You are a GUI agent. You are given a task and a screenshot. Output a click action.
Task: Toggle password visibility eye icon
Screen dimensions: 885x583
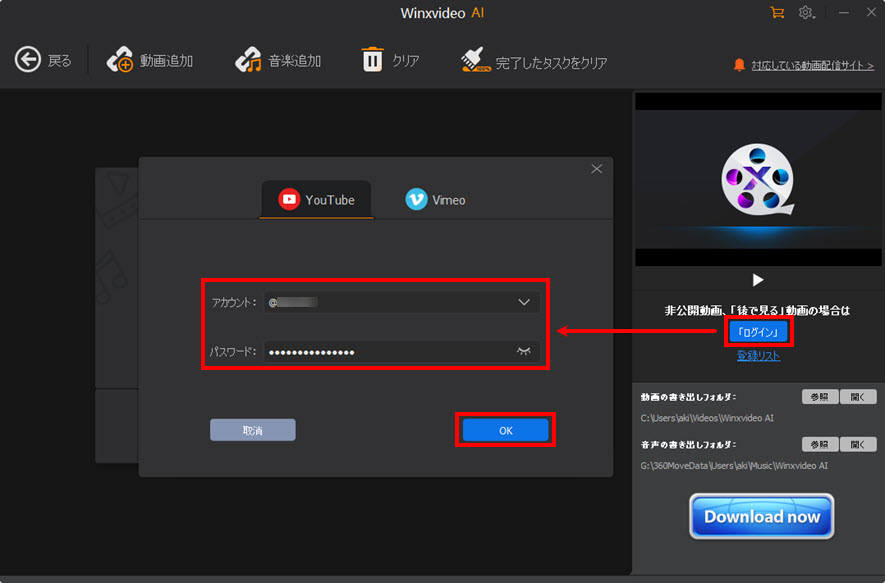pyautogui.click(x=524, y=352)
